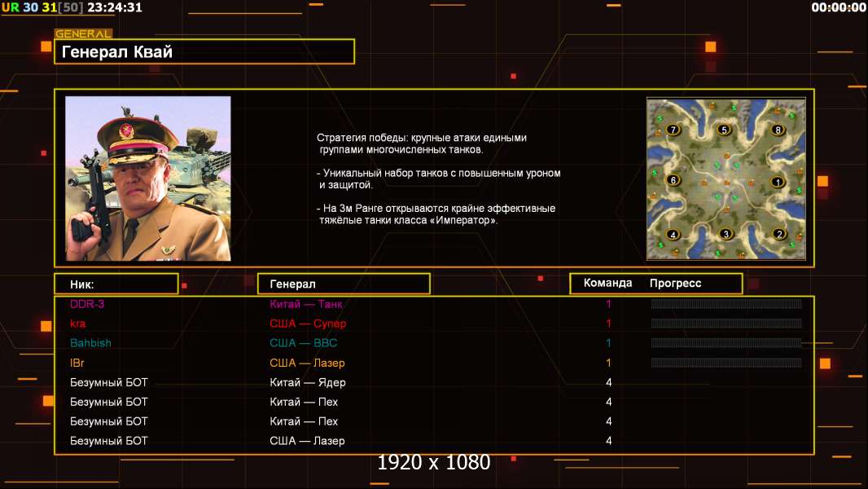
Task: Click "Китай — Ядер" general entry
Action: pos(308,382)
